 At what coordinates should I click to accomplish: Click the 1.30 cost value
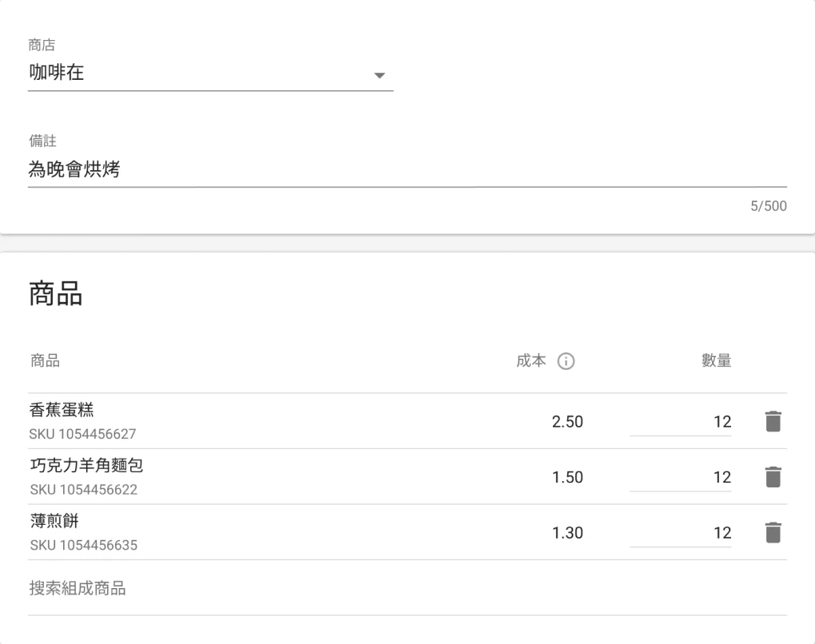567,534
